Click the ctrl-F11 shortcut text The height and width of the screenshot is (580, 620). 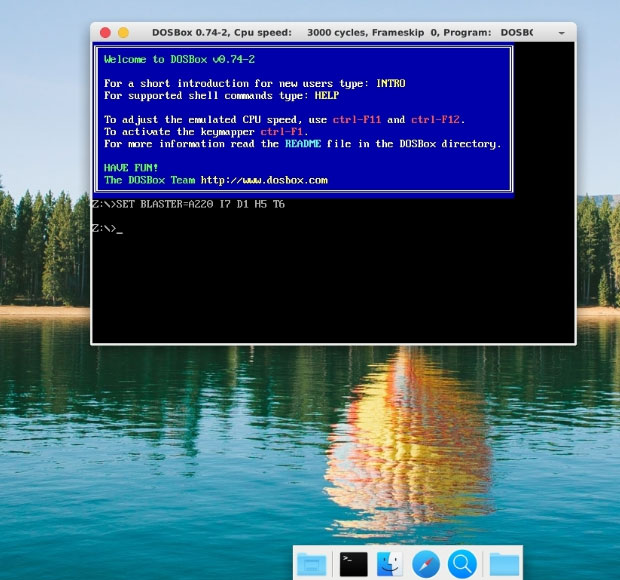[357, 119]
